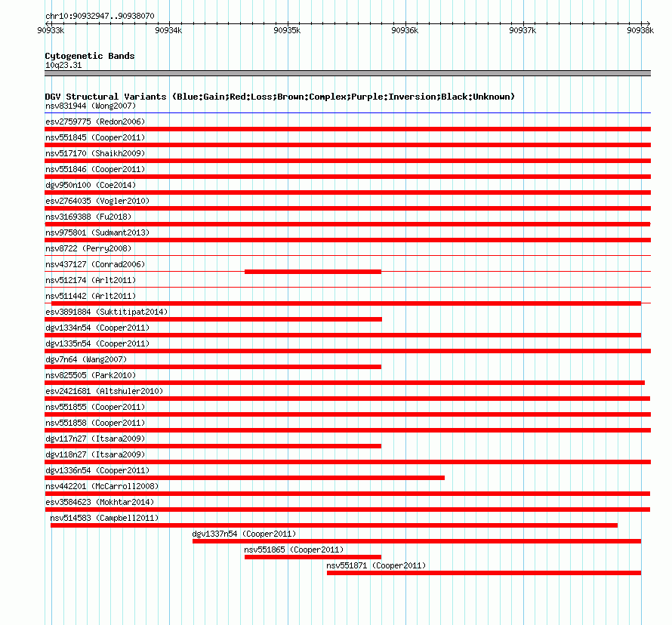
Task: Open the nsv442201 (McCarroll2008) variant
Action: (x=102, y=486)
